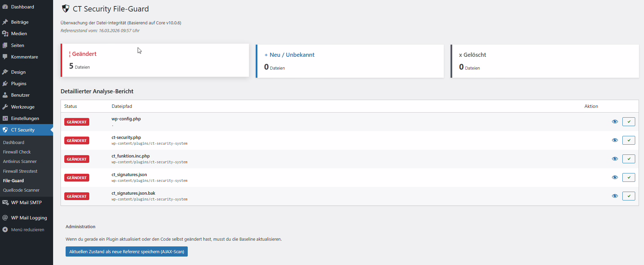View ct_funktion.inc.php changes via eye icon
The width and height of the screenshot is (644, 265).
click(615, 159)
